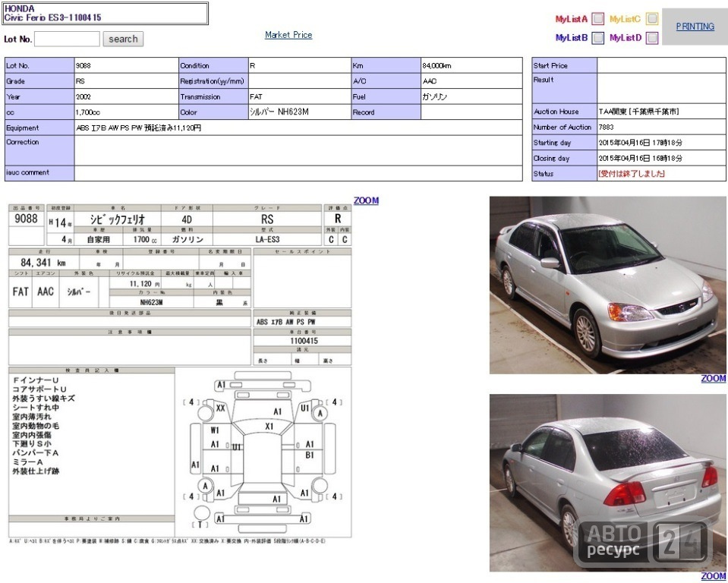Select the Km value 84,000km
This screenshot has width=728, height=583.
[x=436, y=66]
